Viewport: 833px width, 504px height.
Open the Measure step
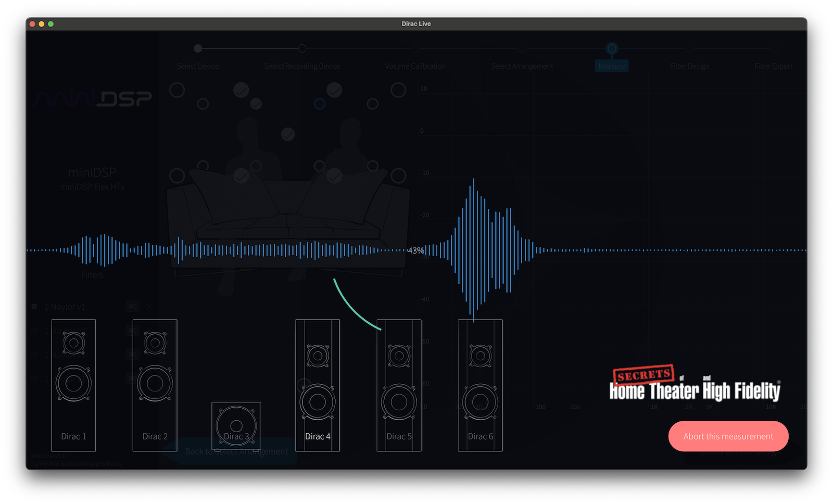point(612,66)
